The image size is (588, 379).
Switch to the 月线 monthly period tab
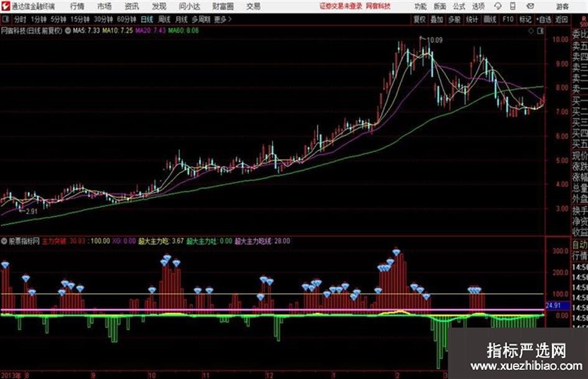point(181,19)
